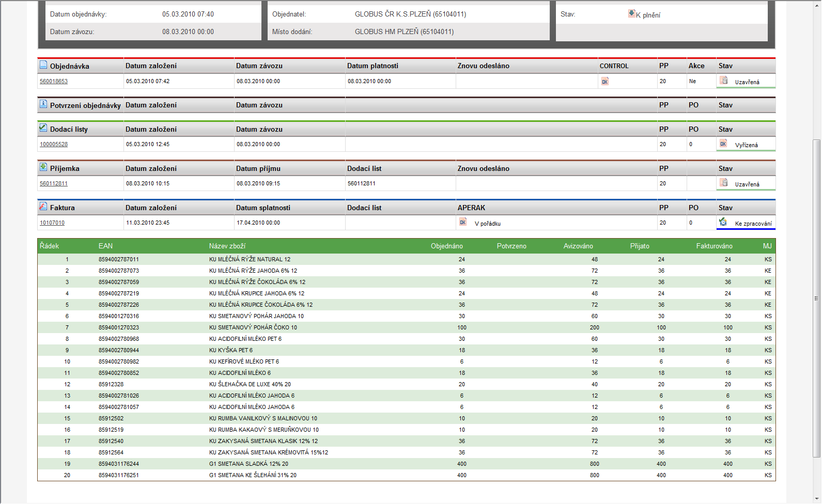Viewport: 822px width, 504px height.
Task: Click the CONTROL column header
Action: (x=614, y=66)
